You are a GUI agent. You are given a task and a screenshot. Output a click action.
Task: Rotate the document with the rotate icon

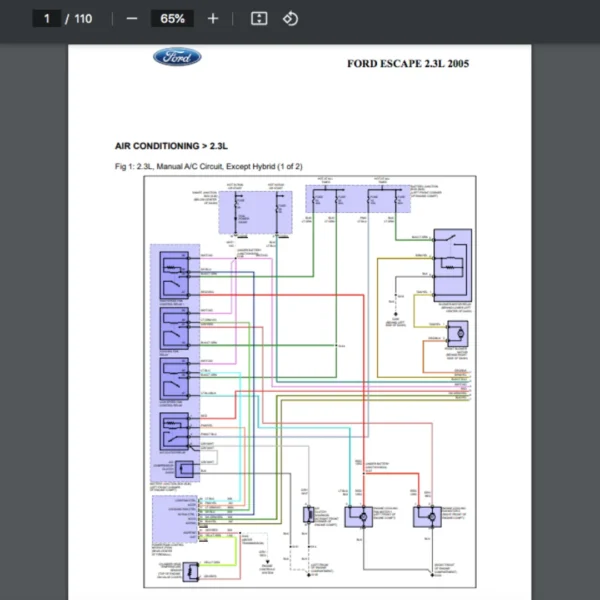[x=289, y=19]
